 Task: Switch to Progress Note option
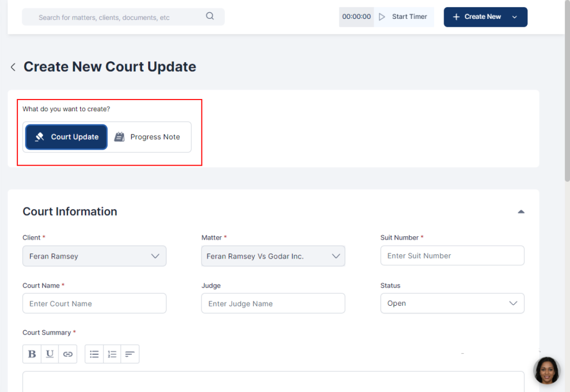click(148, 137)
